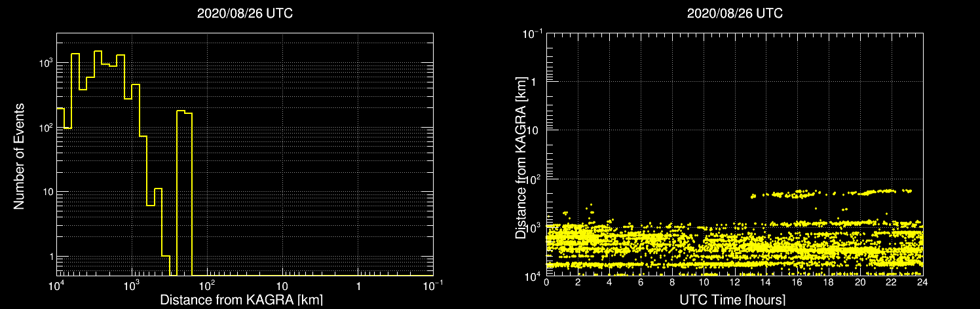Click the 16 hour tick on UTC Time axis
The height and width of the screenshot is (309, 980).
pyautogui.click(x=797, y=283)
